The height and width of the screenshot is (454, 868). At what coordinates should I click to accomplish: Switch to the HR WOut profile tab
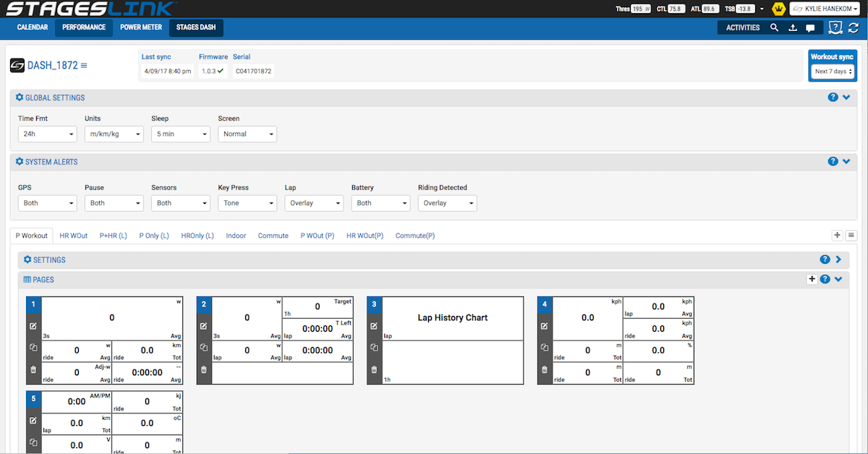pos(74,236)
